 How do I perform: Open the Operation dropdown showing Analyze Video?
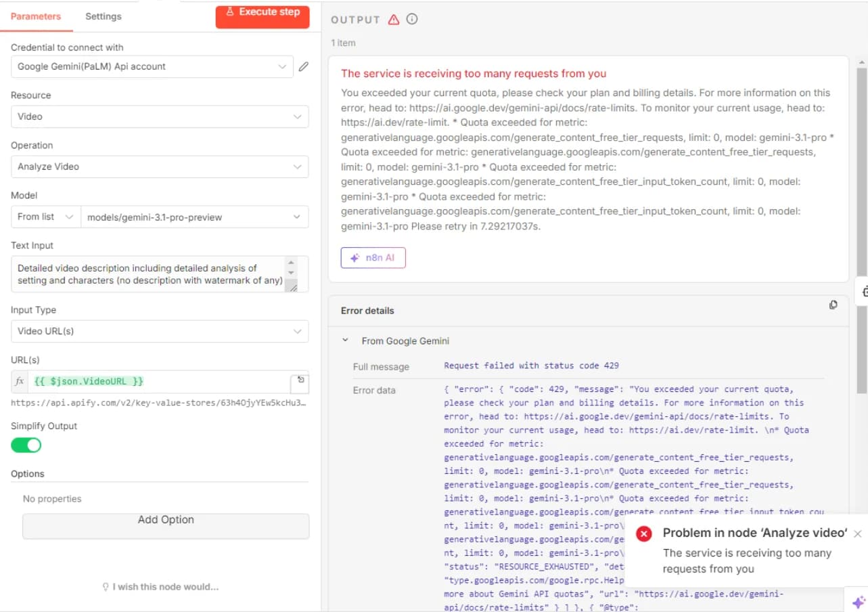(x=160, y=167)
